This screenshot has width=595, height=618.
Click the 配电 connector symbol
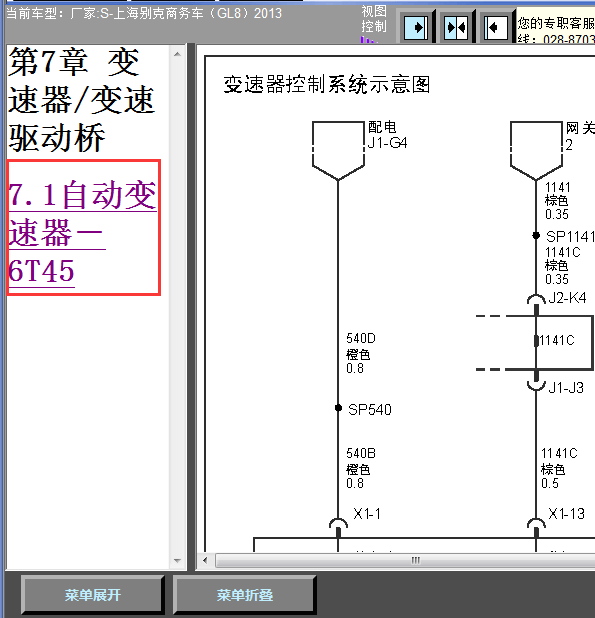pos(338,151)
